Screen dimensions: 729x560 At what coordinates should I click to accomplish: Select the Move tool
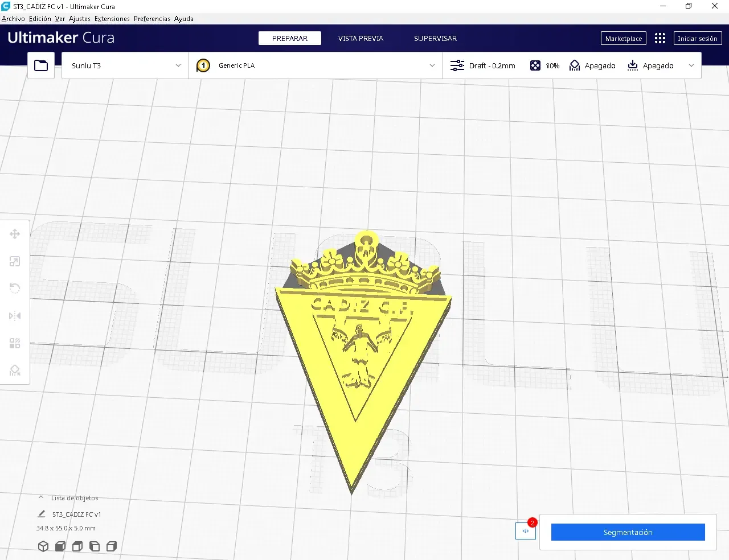[x=15, y=234]
